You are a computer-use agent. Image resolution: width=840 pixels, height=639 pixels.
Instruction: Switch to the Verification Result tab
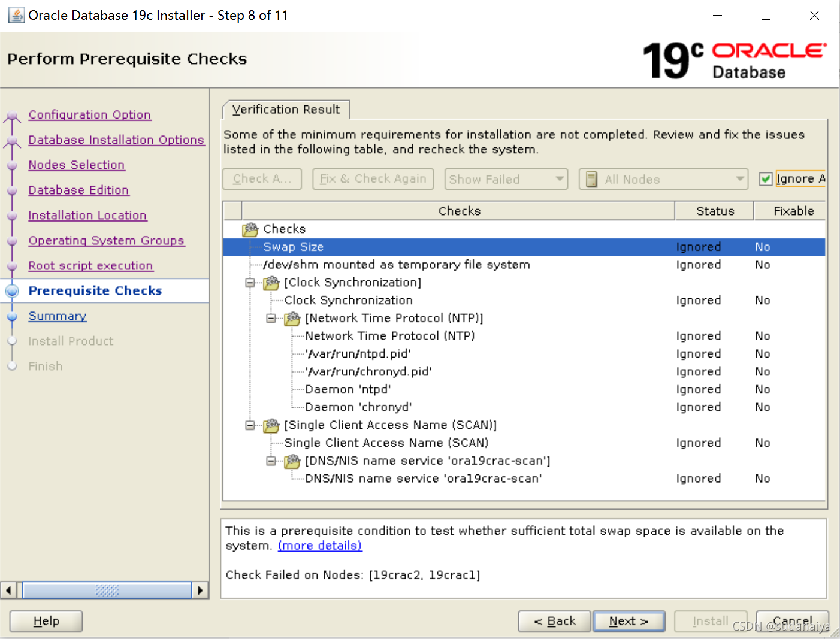point(286,110)
